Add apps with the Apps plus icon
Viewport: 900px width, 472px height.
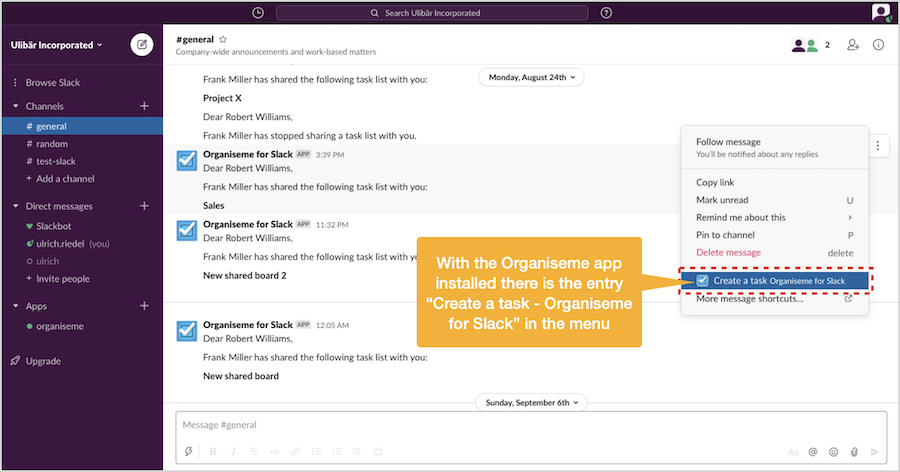(144, 305)
